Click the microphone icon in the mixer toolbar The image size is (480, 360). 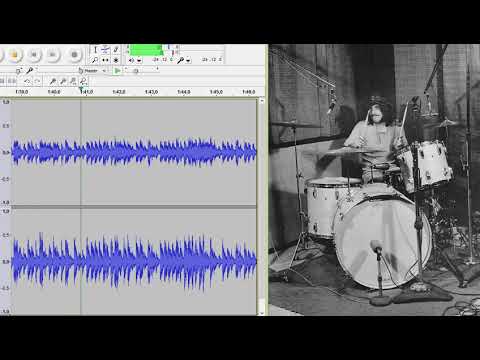coord(30,70)
